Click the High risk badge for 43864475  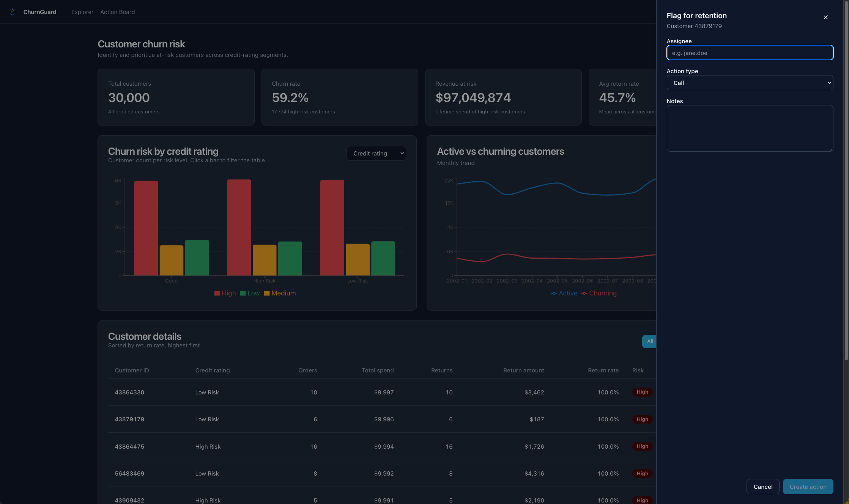(x=642, y=446)
